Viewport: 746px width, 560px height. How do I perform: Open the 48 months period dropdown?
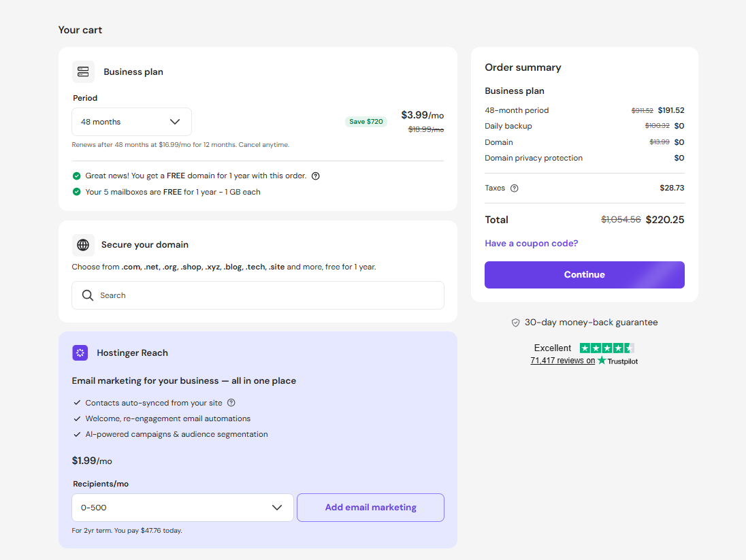pos(132,122)
